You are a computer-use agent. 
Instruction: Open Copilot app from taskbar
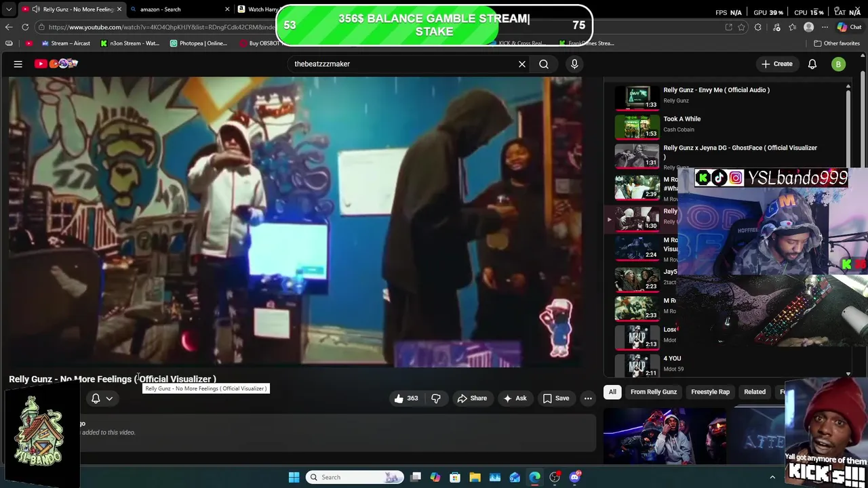click(435, 477)
